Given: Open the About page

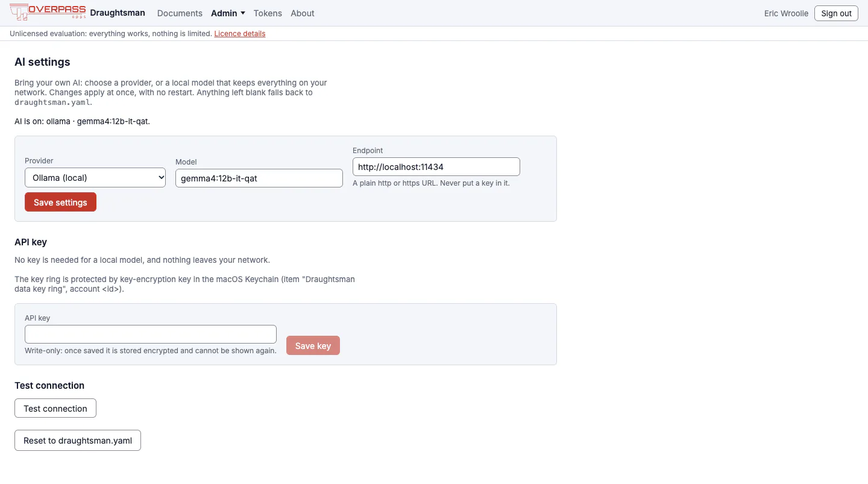Looking at the screenshot, I should tap(303, 13).
